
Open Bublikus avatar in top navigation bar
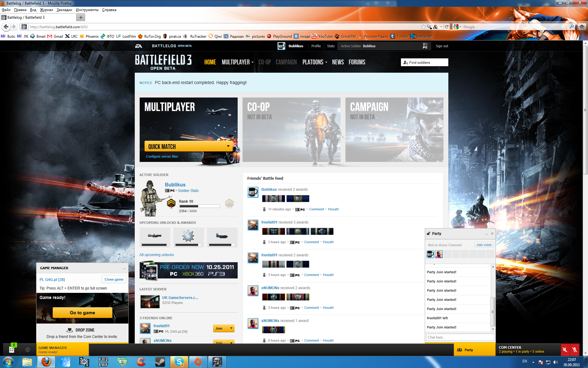(281, 46)
